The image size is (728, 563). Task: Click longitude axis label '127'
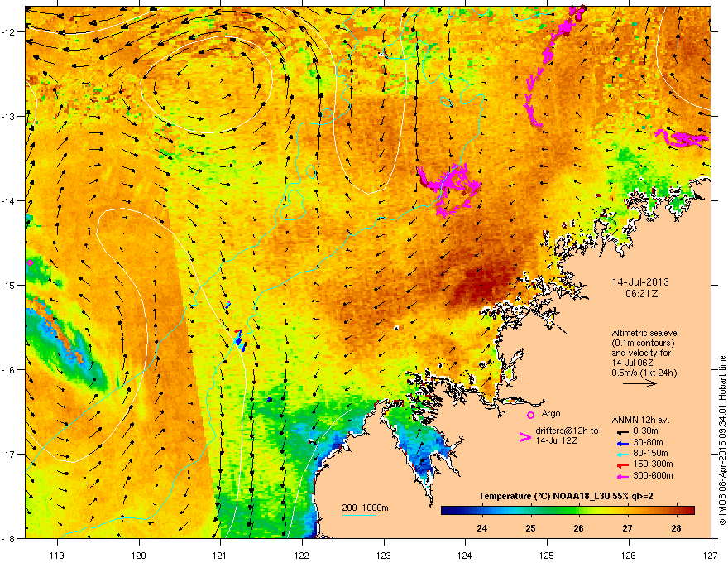point(711,555)
